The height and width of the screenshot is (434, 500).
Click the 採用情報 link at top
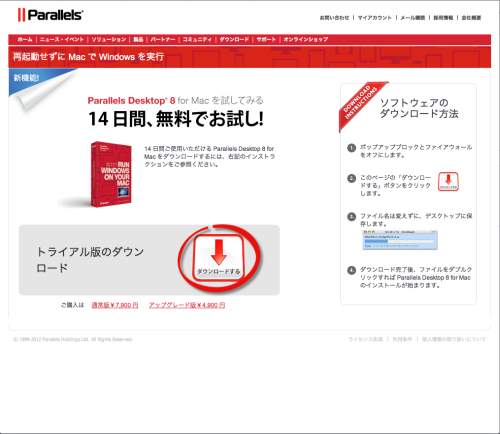pyautogui.click(x=443, y=18)
